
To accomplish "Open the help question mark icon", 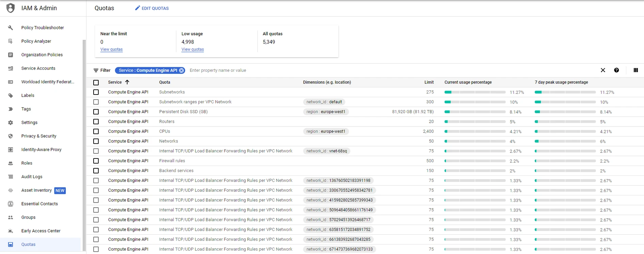I will 616,70.
